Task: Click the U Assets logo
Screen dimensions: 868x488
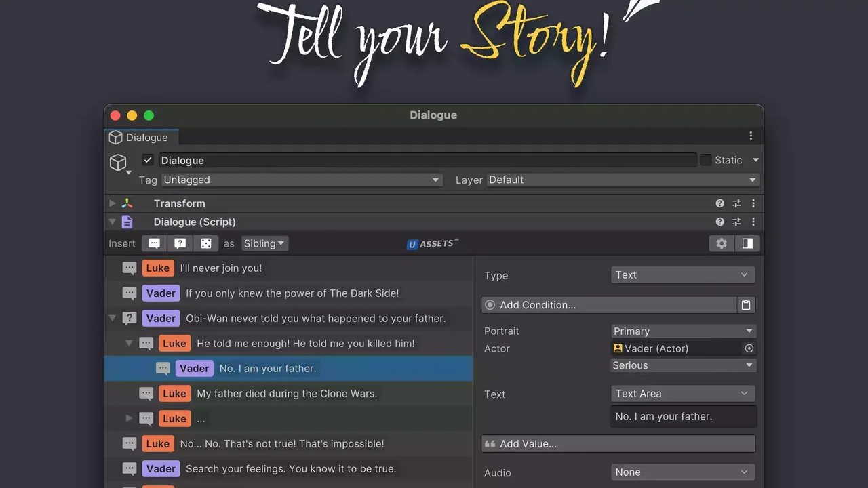Action: point(433,243)
